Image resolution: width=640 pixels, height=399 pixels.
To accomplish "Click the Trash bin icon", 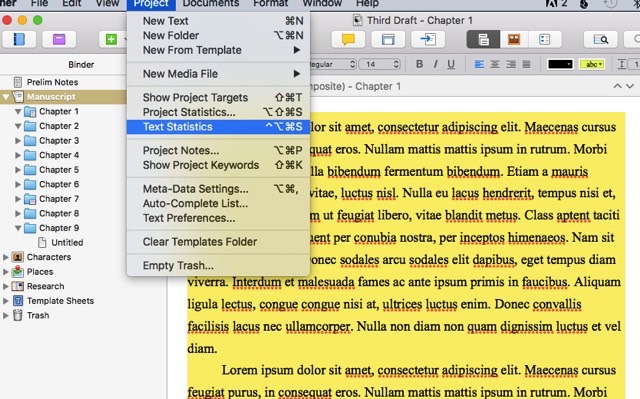I will click(x=18, y=315).
